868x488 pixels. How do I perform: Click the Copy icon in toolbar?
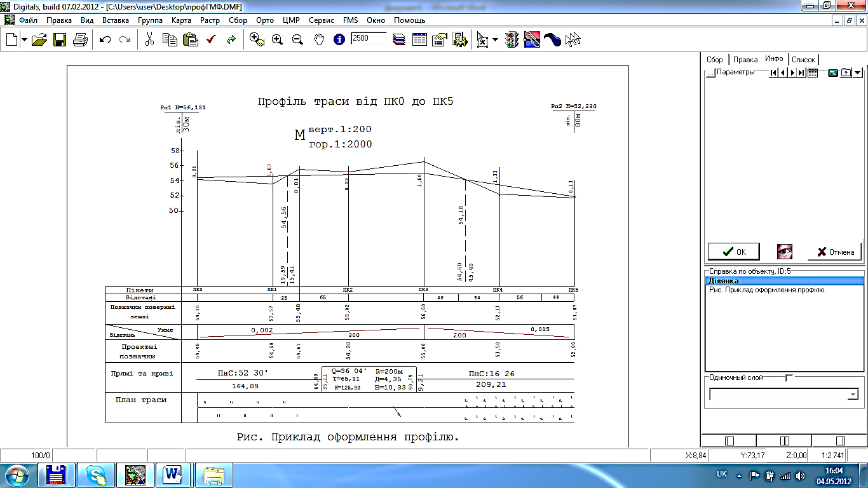pyautogui.click(x=170, y=39)
